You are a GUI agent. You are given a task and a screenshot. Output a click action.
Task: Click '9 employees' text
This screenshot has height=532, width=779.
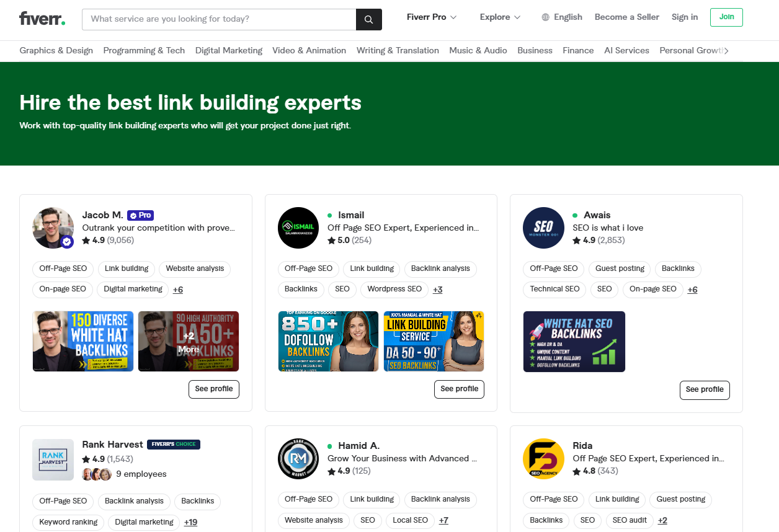click(141, 474)
